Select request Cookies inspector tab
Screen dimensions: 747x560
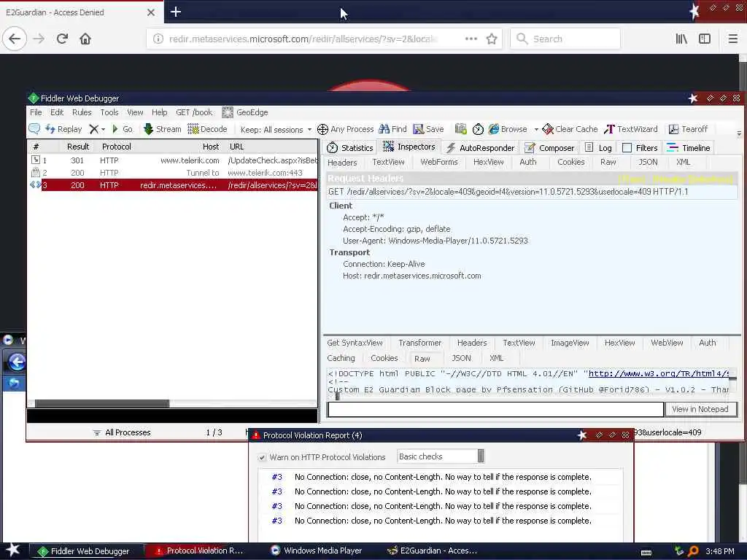coord(570,162)
